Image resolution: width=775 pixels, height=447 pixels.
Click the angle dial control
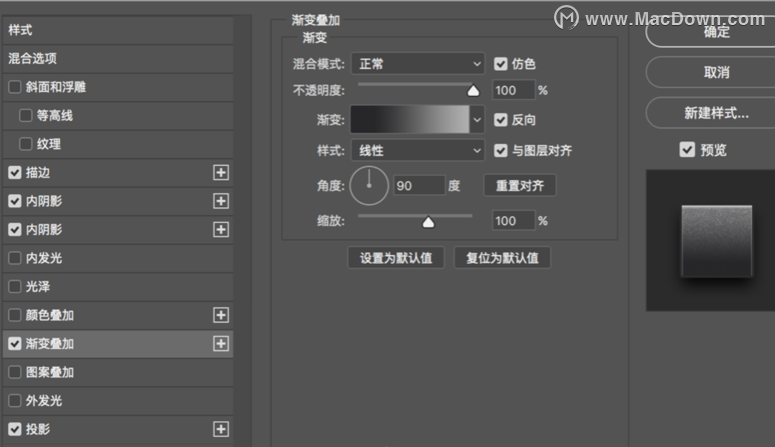(369, 185)
